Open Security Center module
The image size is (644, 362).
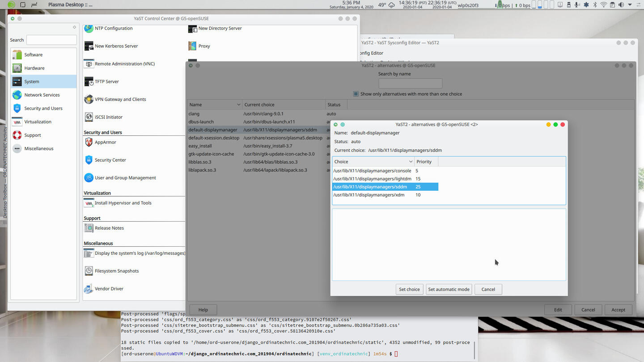pos(105,160)
